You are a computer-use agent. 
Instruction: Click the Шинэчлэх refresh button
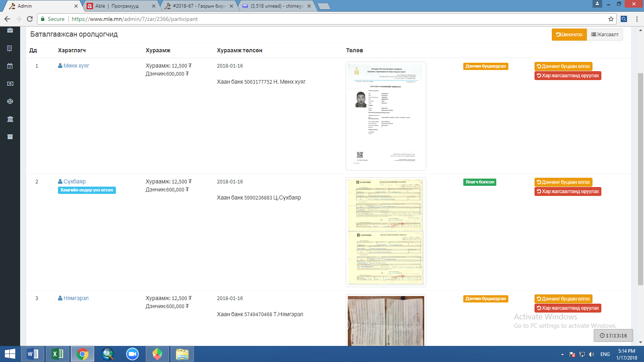[569, 35]
